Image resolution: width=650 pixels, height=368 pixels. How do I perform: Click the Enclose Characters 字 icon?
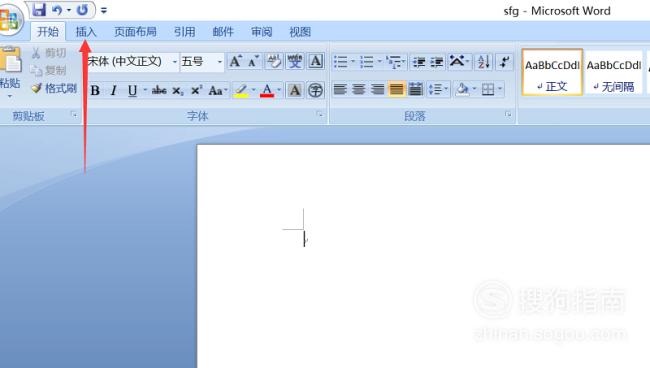(x=315, y=90)
